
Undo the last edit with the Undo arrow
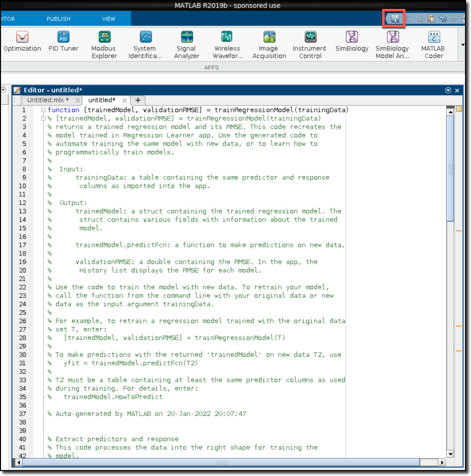443,19
